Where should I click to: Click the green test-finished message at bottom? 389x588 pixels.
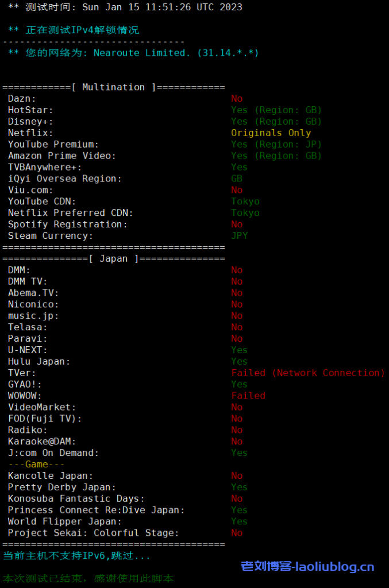pos(88,578)
